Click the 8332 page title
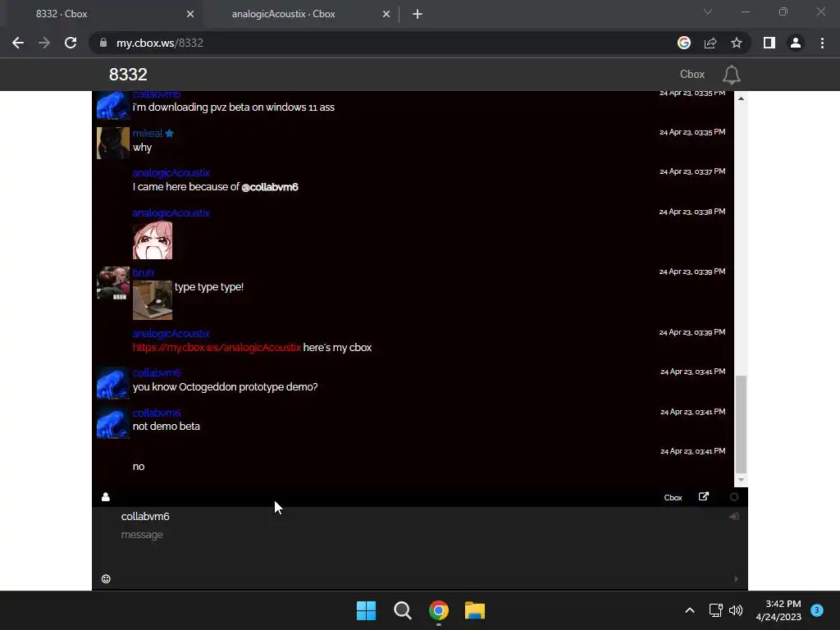The image size is (840, 630). pos(128,75)
